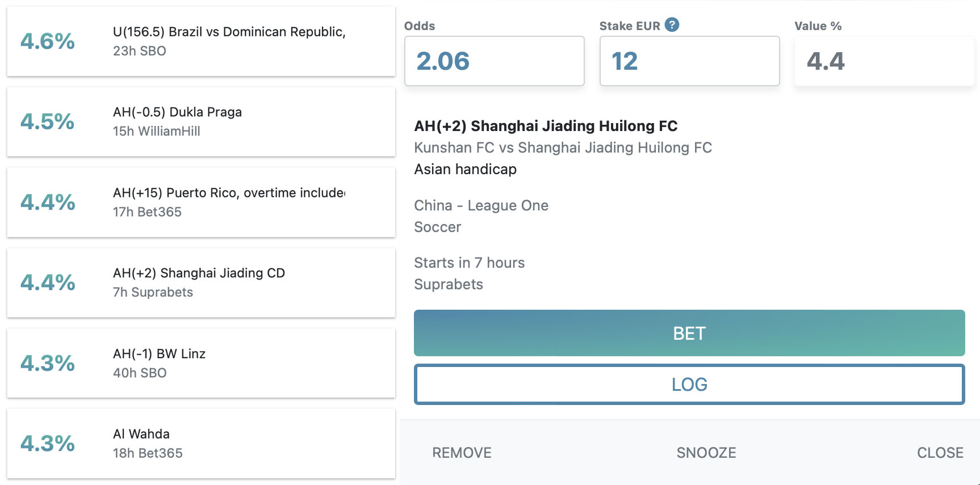Click the Stake EUR help question-mark icon

[672, 25]
